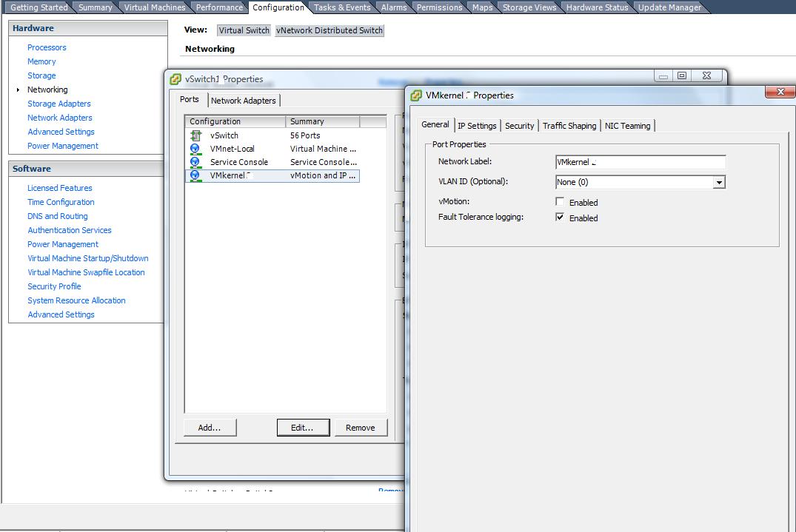Click the VMkernel port row icon

point(195,175)
